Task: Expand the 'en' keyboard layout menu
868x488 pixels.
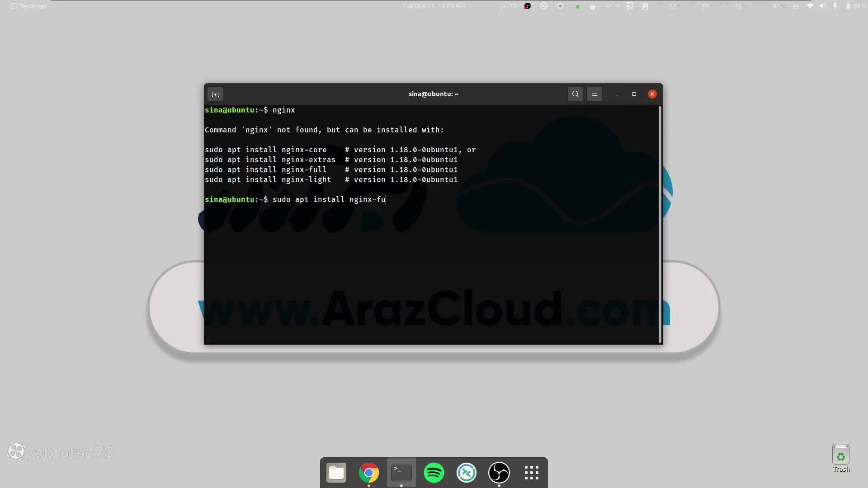Action: click(x=796, y=6)
